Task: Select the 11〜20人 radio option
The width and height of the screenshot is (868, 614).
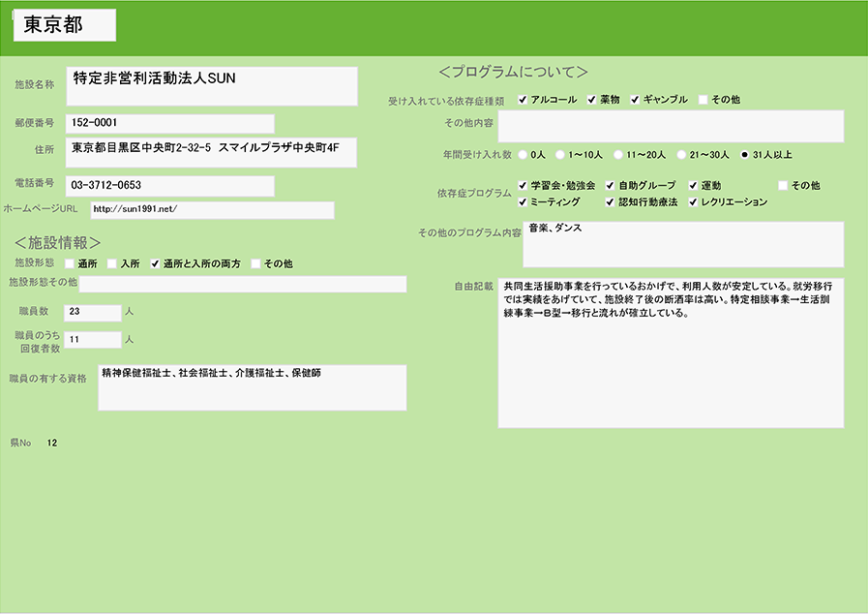Action: click(618, 154)
